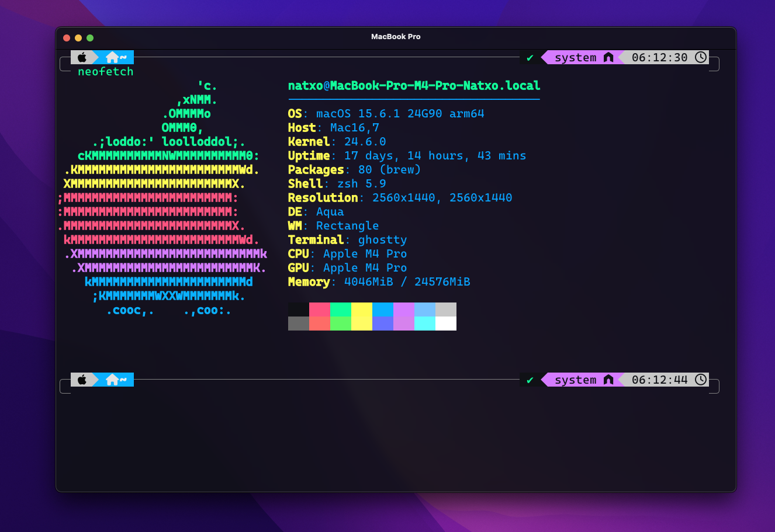775x532 pixels.
Task: Click the 'natxo@MacBook-Pro-M4-Pro-Natxo.local' header
Action: (x=414, y=86)
